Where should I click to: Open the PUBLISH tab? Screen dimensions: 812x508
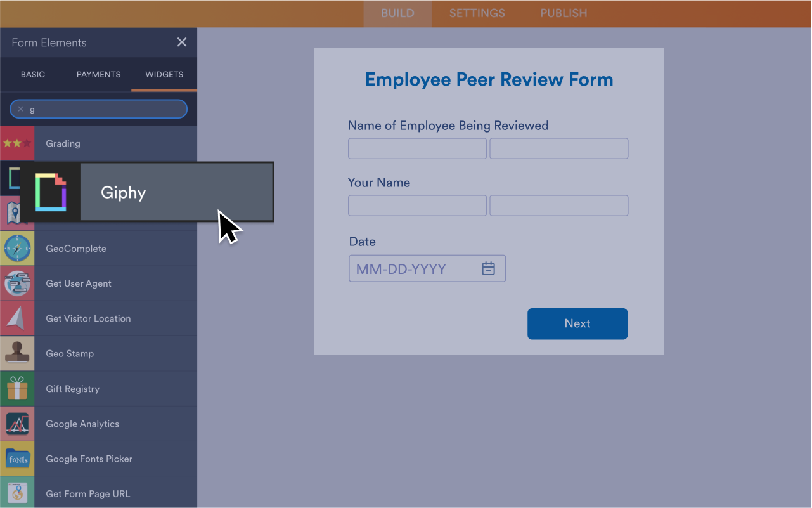click(x=564, y=13)
